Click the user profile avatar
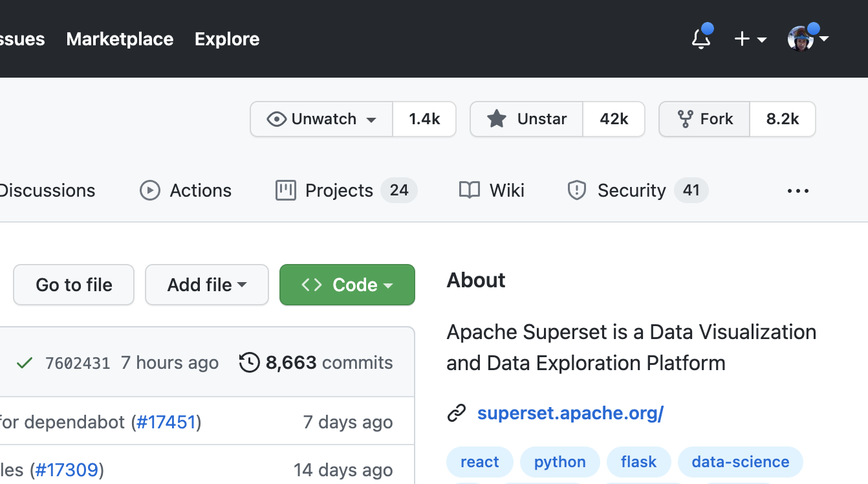868x484 pixels. (x=800, y=39)
